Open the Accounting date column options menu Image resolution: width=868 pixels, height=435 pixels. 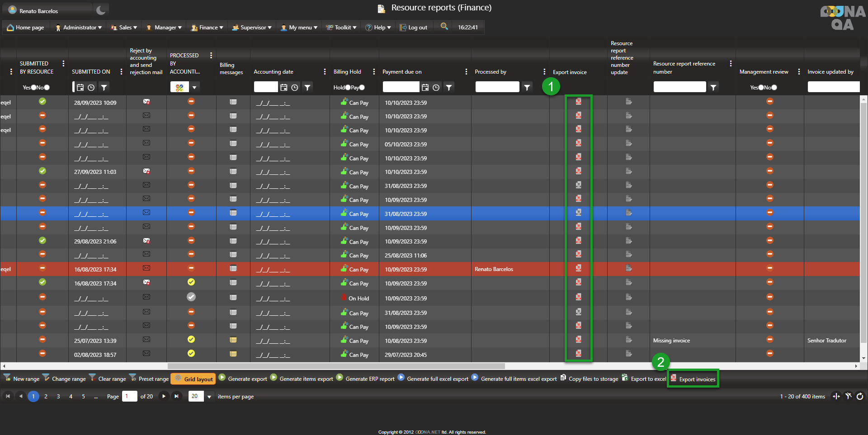(x=325, y=72)
